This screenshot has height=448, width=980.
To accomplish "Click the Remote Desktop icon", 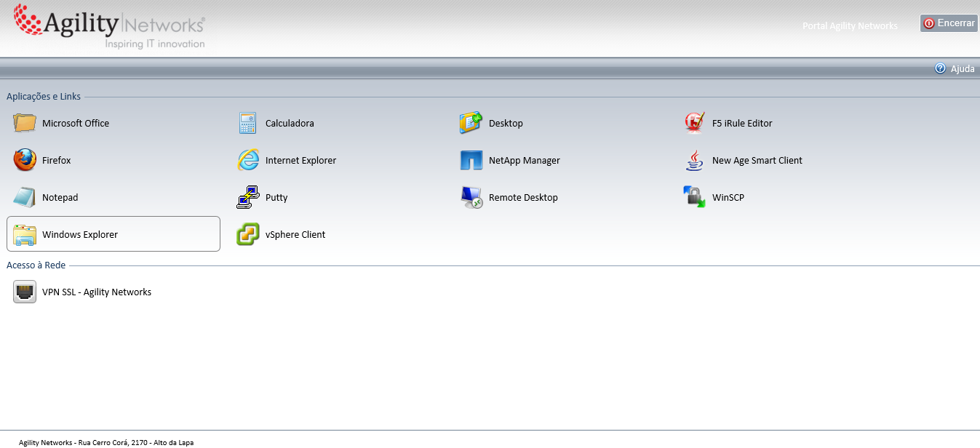I will pyautogui.click(x=471, y=197).
